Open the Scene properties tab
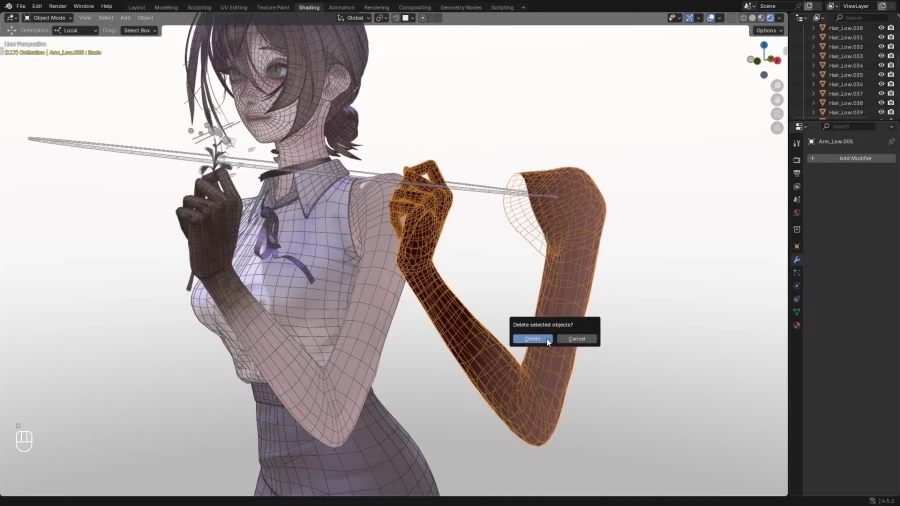 tap(797, 200)
